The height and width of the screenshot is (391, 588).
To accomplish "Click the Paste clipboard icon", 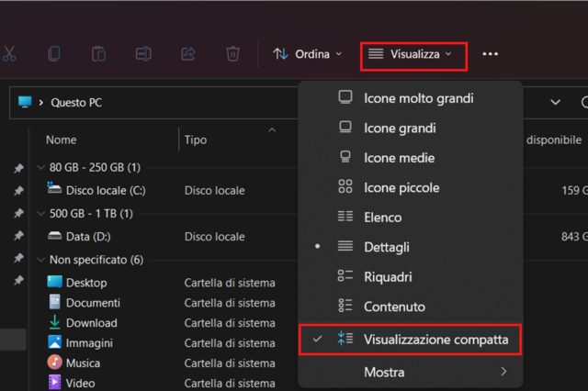I will (98, 54).
